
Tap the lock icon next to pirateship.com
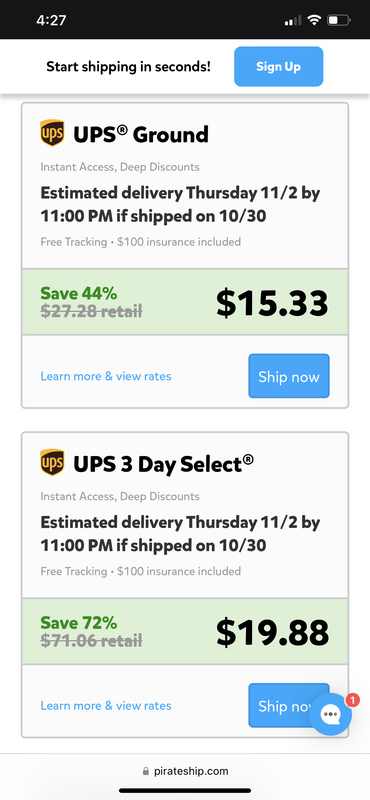point(146,771)
